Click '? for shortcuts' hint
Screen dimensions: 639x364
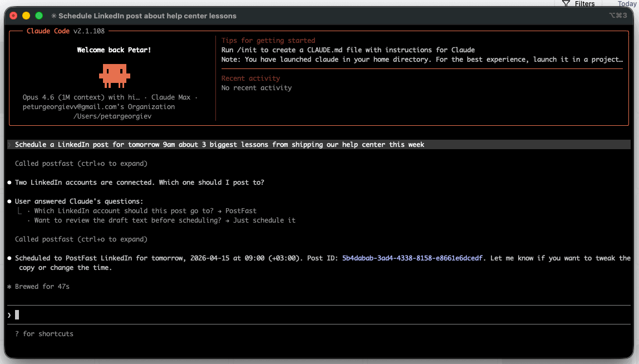pos(45,333)
